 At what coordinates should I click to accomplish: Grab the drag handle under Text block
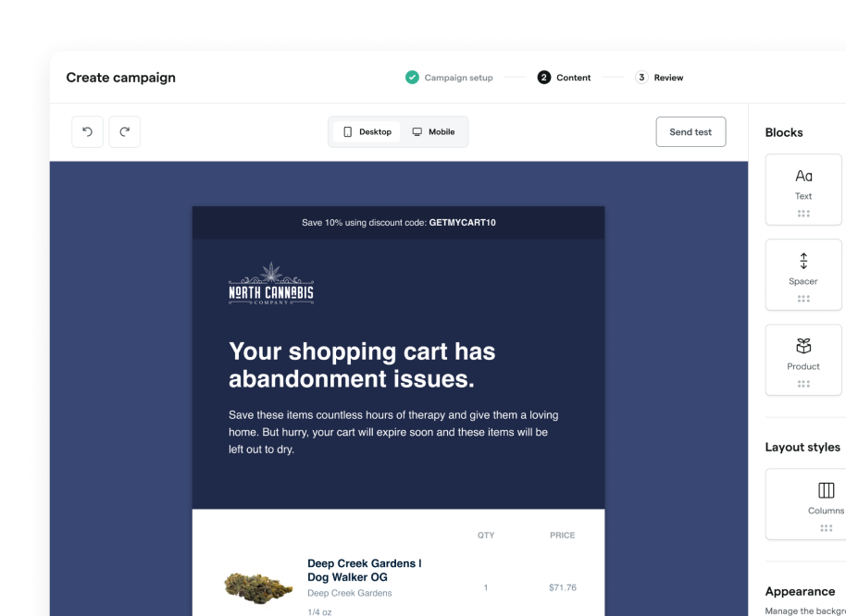(x=803, y=214)
